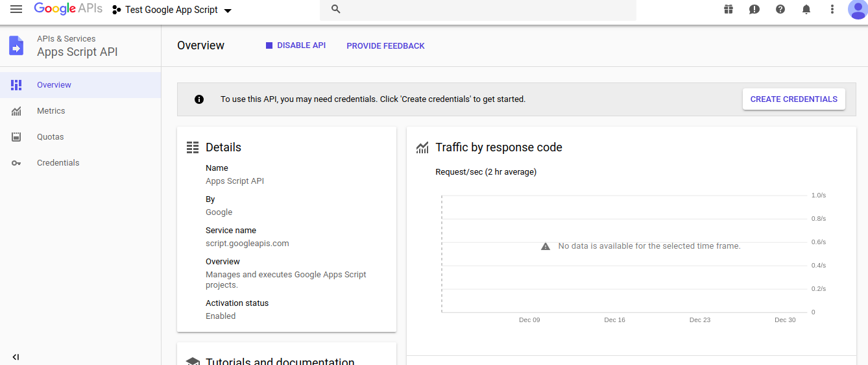The width and height of the screenshot is (868, 365).
Task: Open the three-dot settings menu
Action: tap(832, 9)
